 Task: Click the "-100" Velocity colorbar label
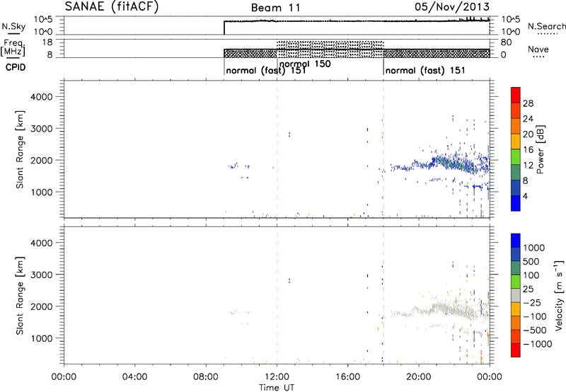tap(534, 316)
